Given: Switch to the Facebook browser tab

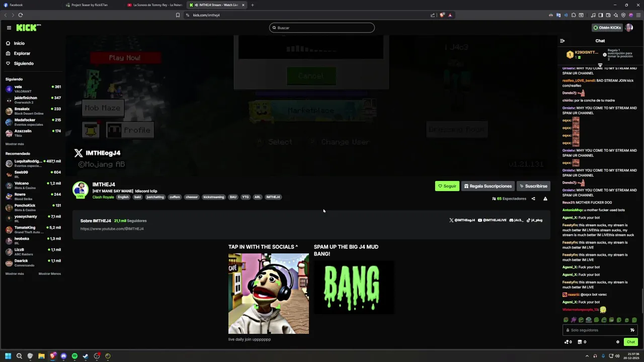Looking at the screenshot, I should [30, 5].
